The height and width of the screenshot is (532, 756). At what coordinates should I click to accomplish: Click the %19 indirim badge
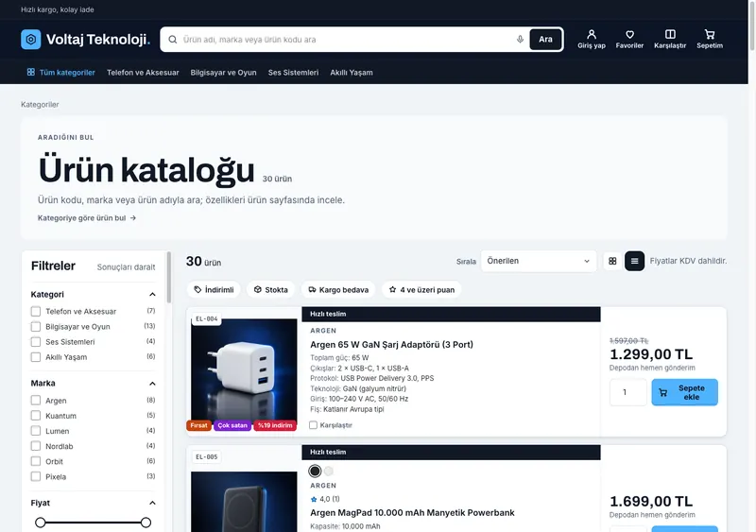click(275, 425)
